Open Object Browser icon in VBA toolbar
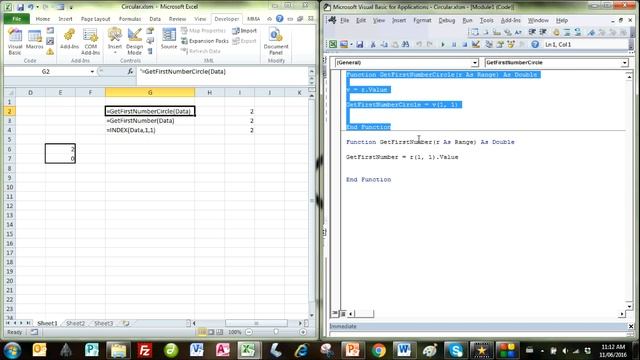The height and width of the screenshot is (360, 640). point(511,44)
